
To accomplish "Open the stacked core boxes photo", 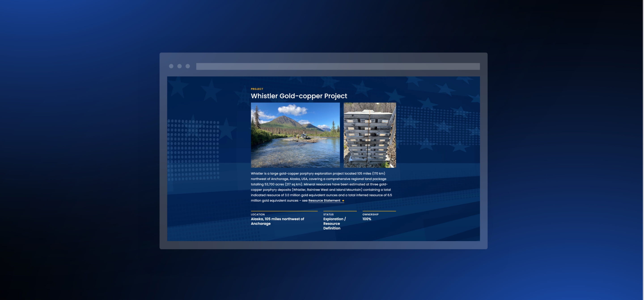I will 370,135.
